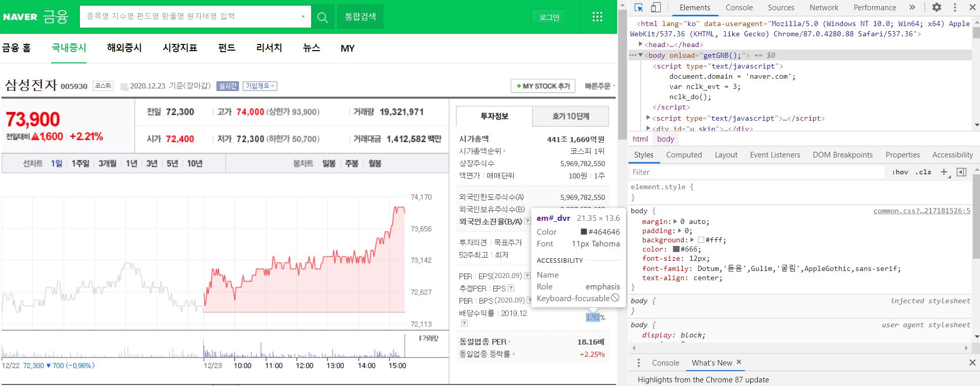Show more DevTools tabs chevron
Screen dimensions: 980x386
pos(912,7)
